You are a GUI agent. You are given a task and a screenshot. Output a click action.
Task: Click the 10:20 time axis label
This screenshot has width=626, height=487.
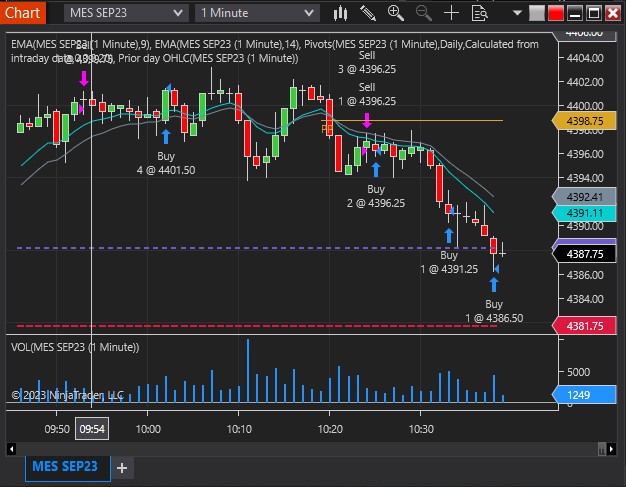coord(330,429)
